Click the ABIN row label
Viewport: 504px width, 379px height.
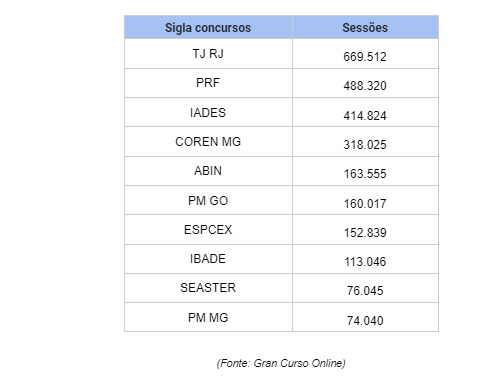(x=208, y=171)
